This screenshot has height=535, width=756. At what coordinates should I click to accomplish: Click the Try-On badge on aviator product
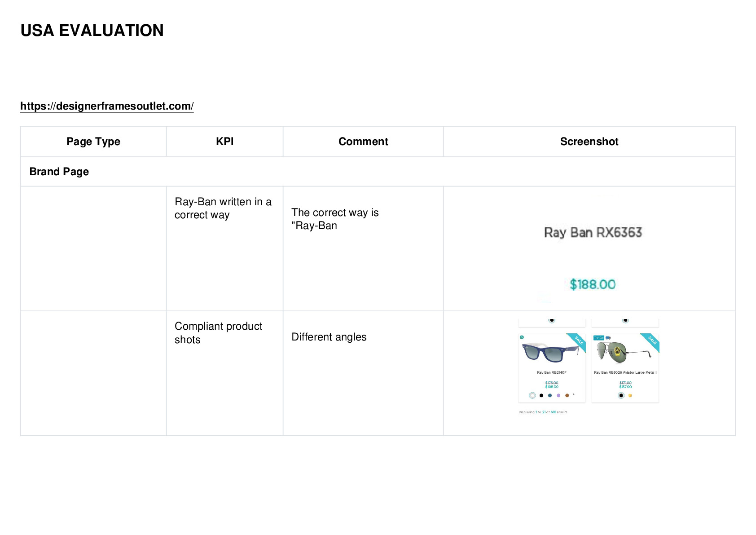tap(599, 338)
